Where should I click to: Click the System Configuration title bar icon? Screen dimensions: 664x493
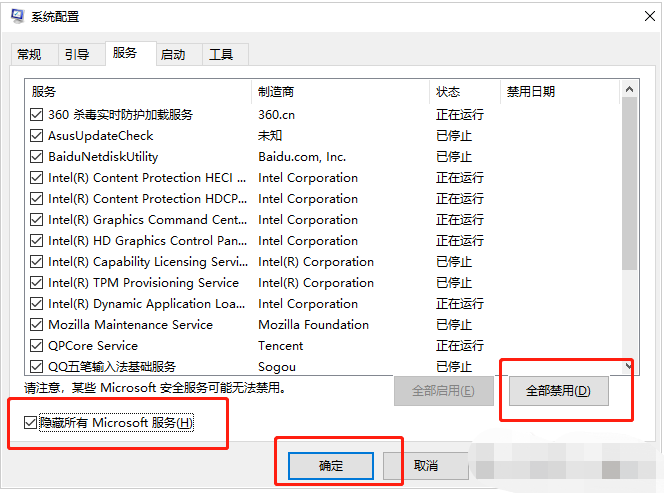tap(18, 17)
